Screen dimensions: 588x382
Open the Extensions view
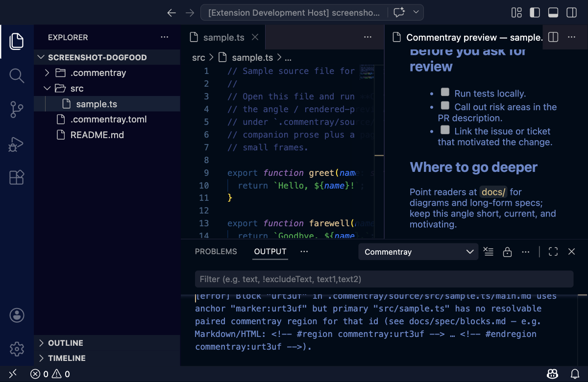[17, 177]
